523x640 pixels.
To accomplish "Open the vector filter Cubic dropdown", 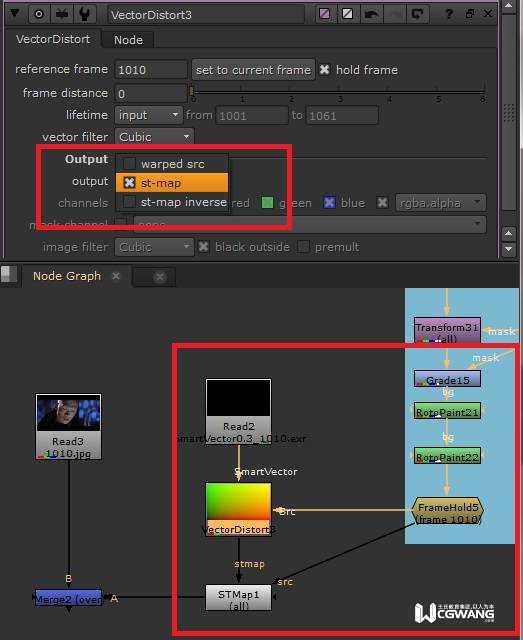I will click(x=154, y=137).
